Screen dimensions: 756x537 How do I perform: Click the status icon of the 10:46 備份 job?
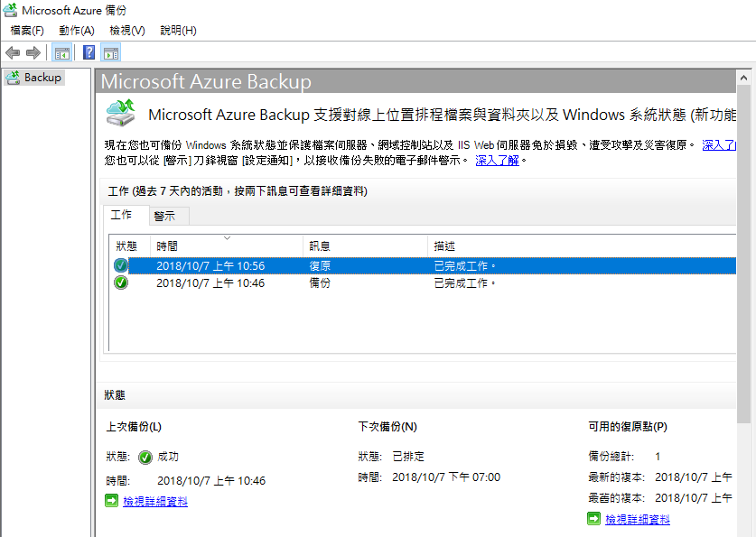click(121, 282)
